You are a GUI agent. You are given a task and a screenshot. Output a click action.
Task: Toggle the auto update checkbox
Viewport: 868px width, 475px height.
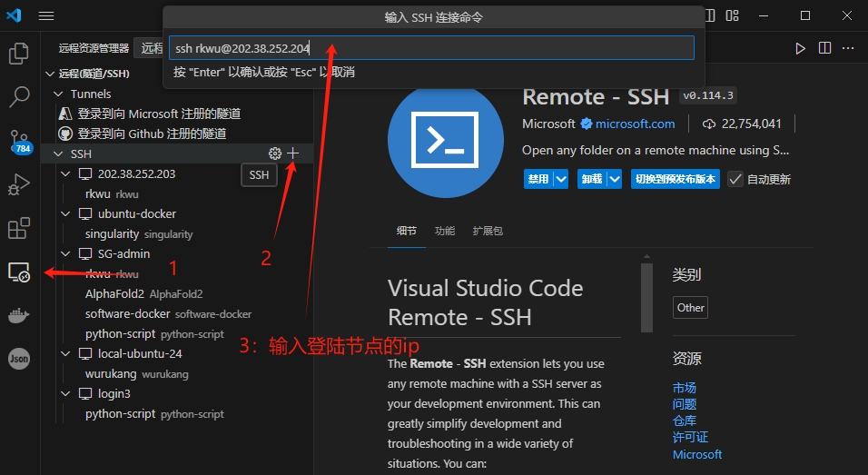click(735, 179)
